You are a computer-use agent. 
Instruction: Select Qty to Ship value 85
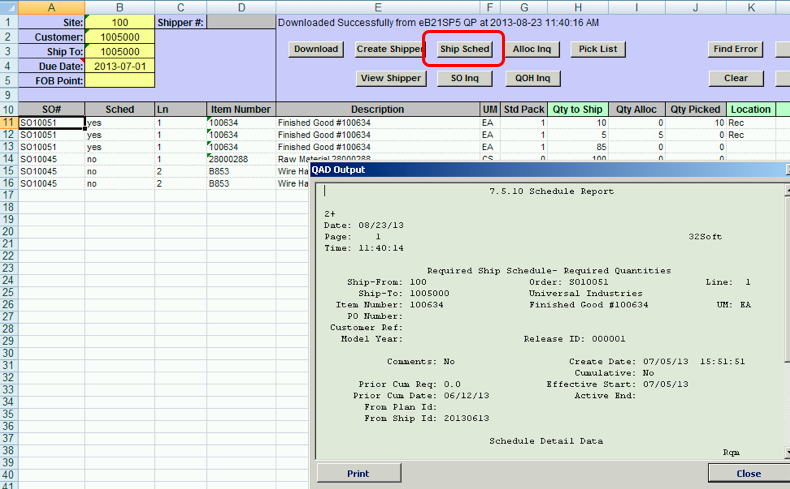click(578, 147)
